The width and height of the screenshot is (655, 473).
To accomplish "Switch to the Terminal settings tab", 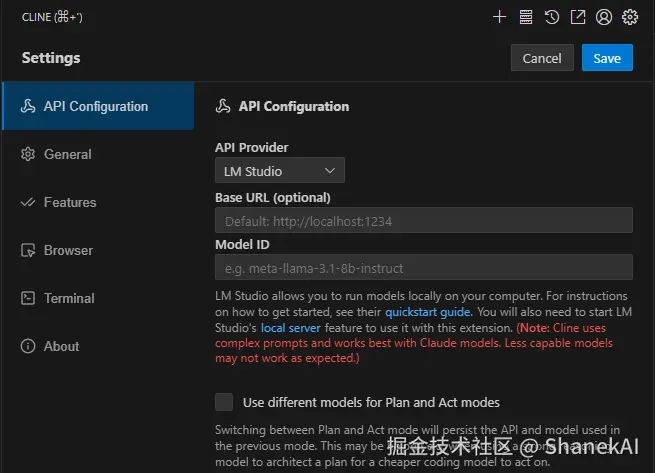I will coord(98,298).
